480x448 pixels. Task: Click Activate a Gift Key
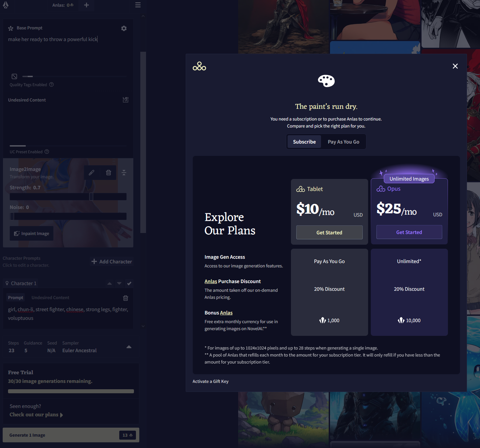pyautogui.click(x=210, y=381)
